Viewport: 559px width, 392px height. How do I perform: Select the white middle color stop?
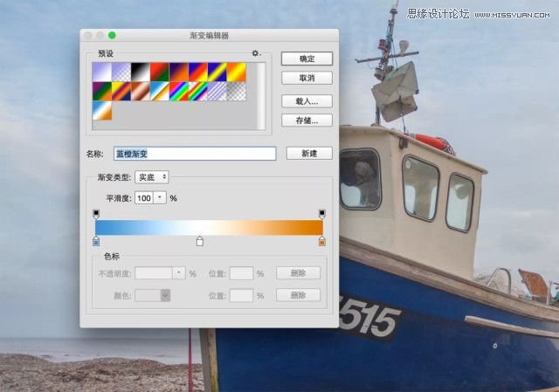pyautogui.click(x=200, y=241)
